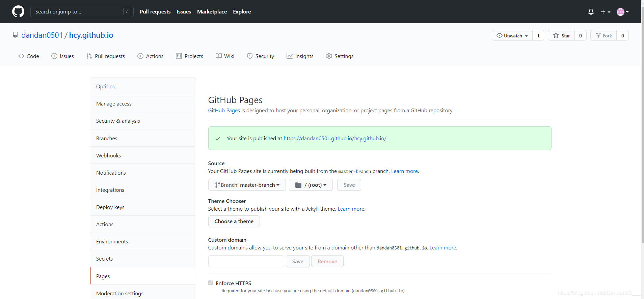This screenshot has width=644, height=299.
Task: Switch to the Actions tab
Action: click(151, 56)
